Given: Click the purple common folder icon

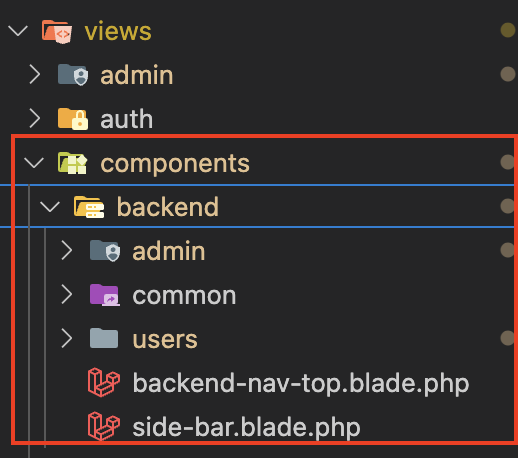Looking at the screenshot, I should point(105,295).
